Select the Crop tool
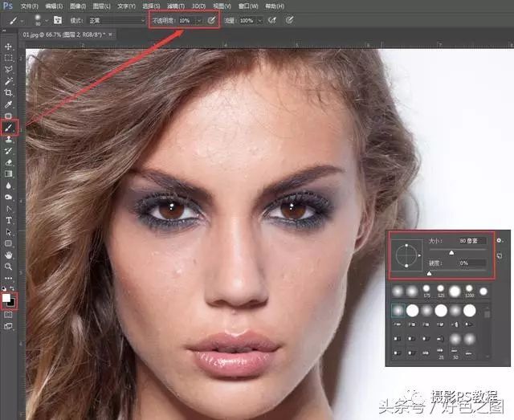514x420 pixels. (x=9, y=93)
